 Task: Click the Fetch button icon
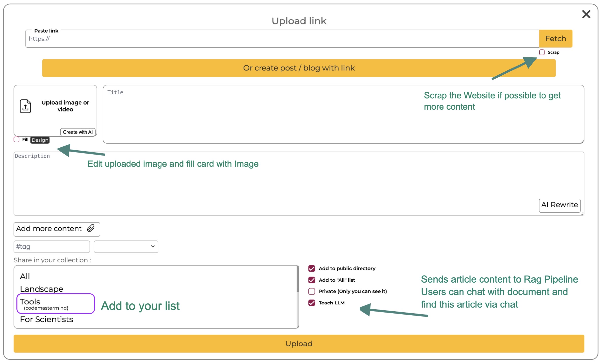coord(556,38)
